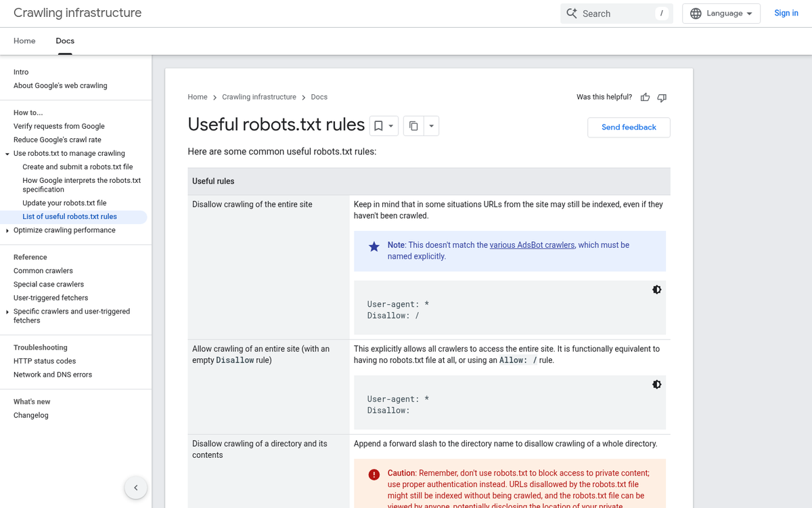Open the copy options dropdown arrow
Image resolution: width=812 pixels, height=508 pixels.
click(431, 126)
